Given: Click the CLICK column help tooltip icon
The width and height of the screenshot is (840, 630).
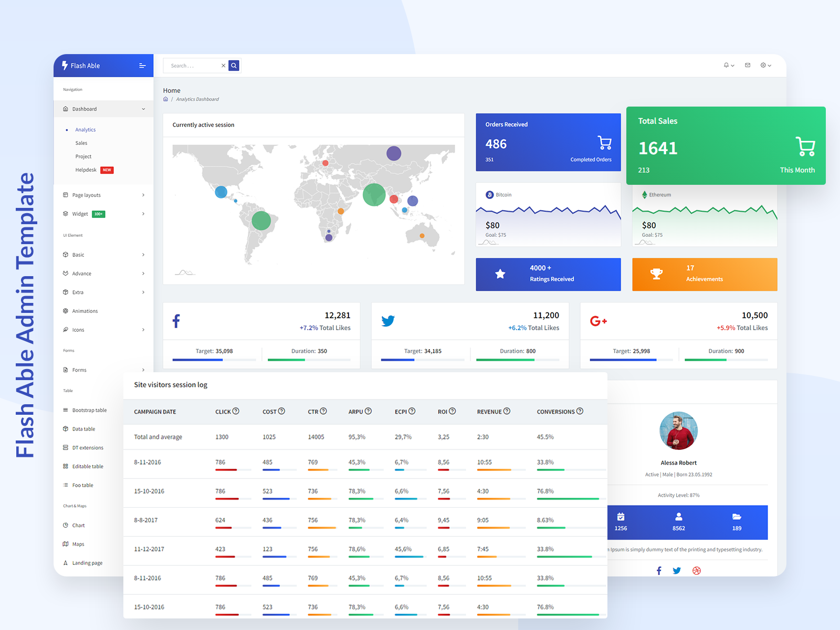Looking at the screenshot, I should tap(236, 411).
